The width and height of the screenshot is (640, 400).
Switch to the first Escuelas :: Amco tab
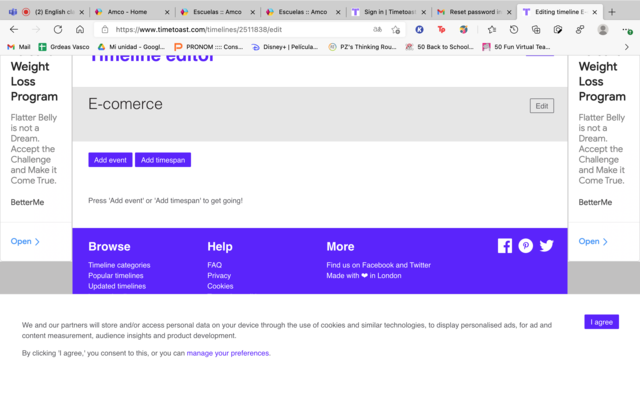pos(217,12)
